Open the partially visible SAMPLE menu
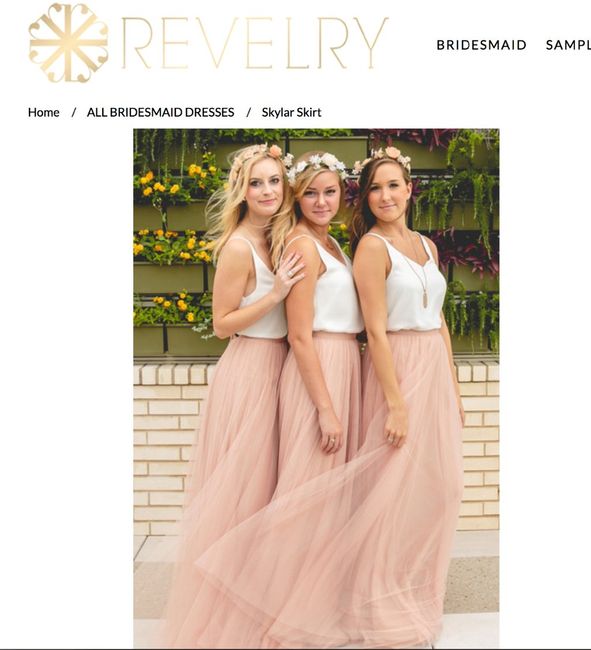This screenshot has height=650, width=591. click(x=568, y=45)
